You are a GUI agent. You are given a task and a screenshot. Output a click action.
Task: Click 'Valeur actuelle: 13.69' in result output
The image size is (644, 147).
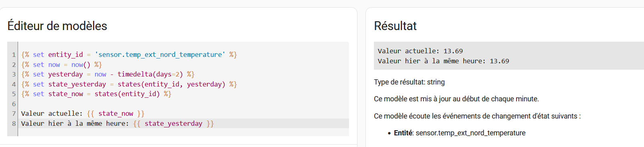pyautogui.click(x=420, y=51)
